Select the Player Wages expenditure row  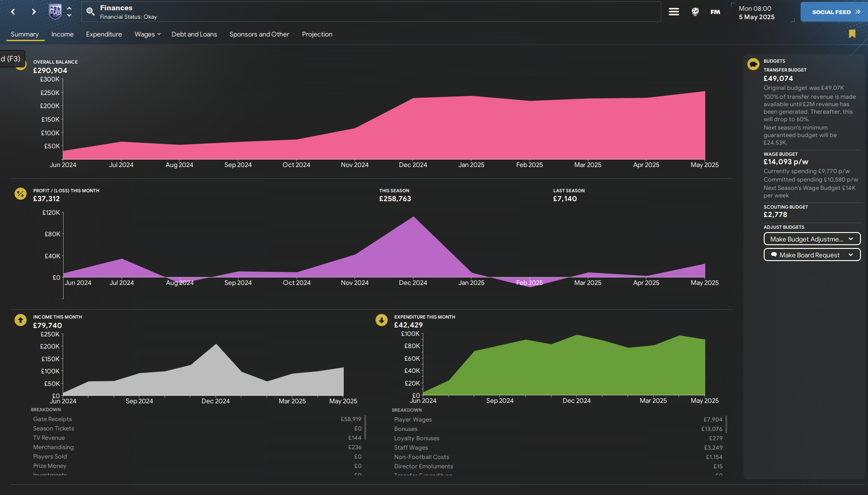[558, 420]
